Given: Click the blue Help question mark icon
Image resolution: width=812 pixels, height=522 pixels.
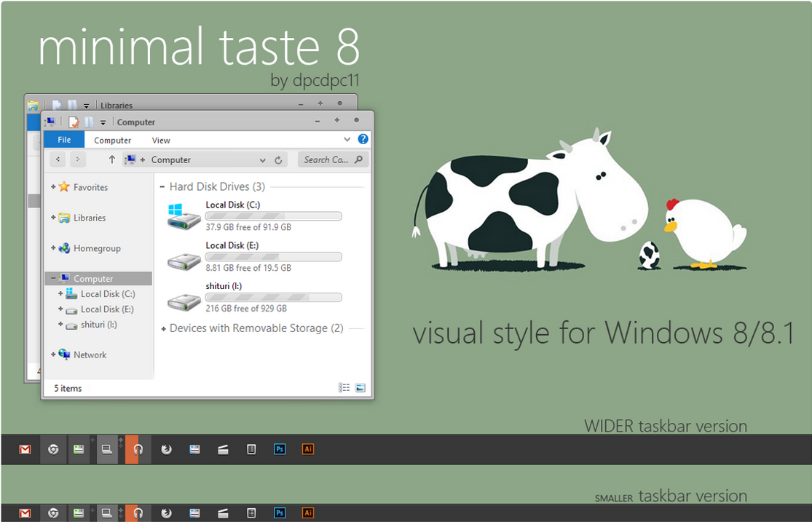Looking at the screenshot, I should click(x=363, y=139).
